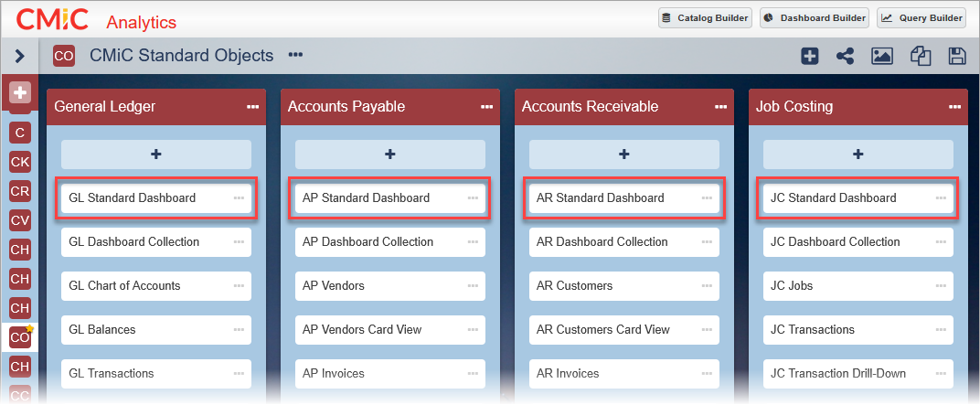This screenshot has height=405, width=980.
Task: Open CMiC Standard Objects options menu
Action: click(x=295, y=55)
